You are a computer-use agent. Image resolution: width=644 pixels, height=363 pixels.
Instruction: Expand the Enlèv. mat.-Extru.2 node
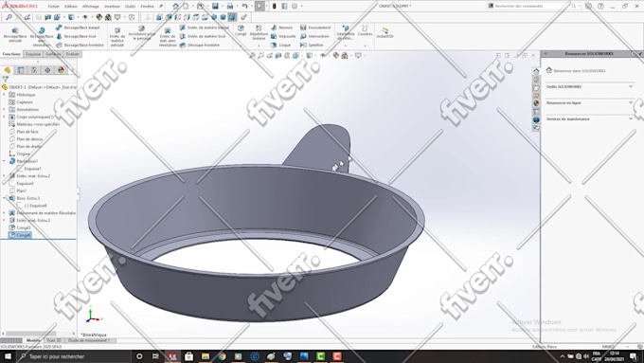coord(4,176)
